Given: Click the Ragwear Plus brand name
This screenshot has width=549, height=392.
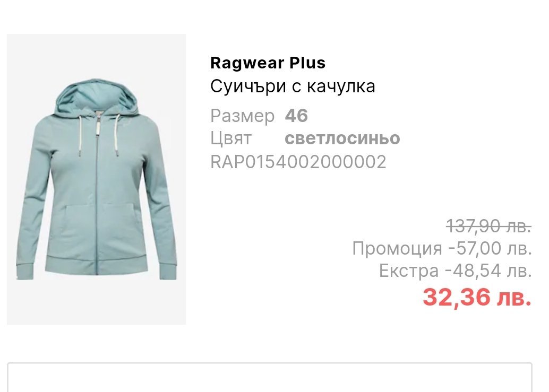Looking at the screenshot, I should pos(268,63).
